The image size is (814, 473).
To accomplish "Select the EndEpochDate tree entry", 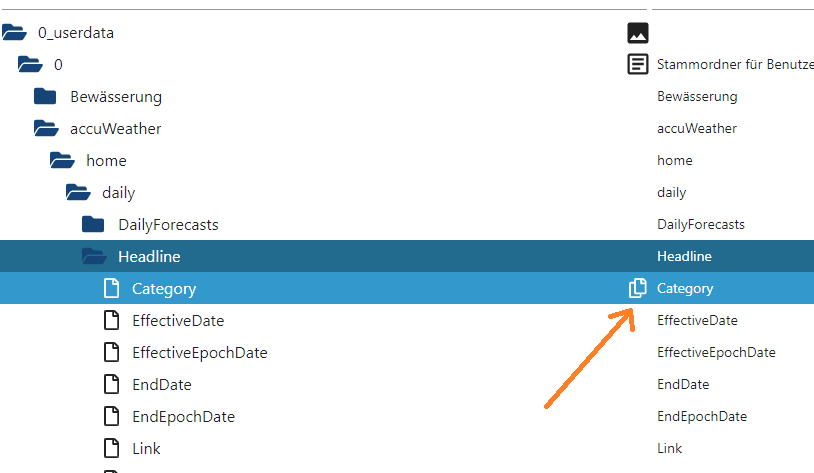I will tap(183, 416).
